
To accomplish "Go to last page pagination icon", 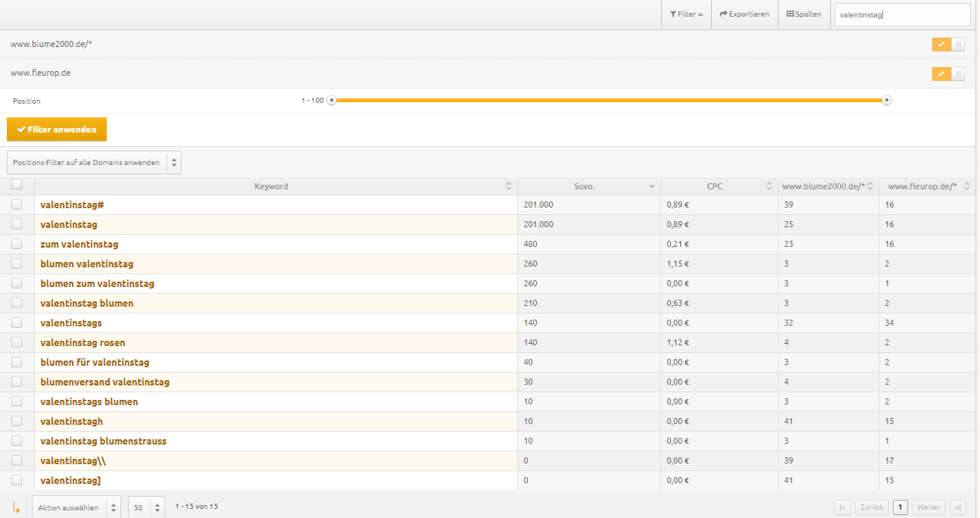I will coord(958,507).
